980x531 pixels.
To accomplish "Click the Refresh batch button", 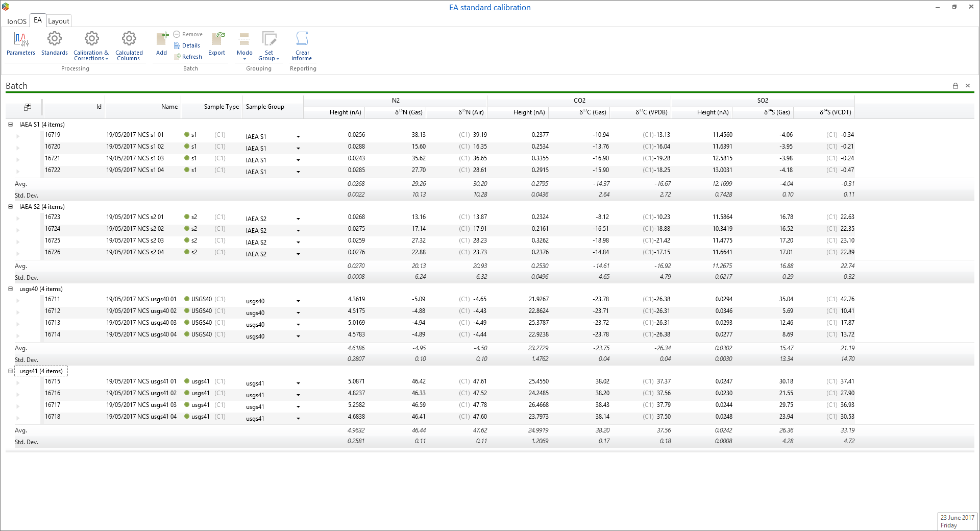I will pos(188,57).
